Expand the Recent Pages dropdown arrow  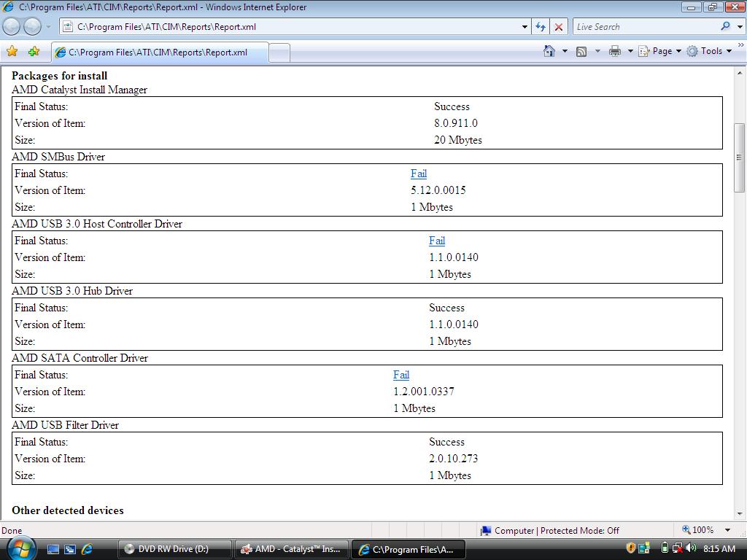click(x=48, y=27)
